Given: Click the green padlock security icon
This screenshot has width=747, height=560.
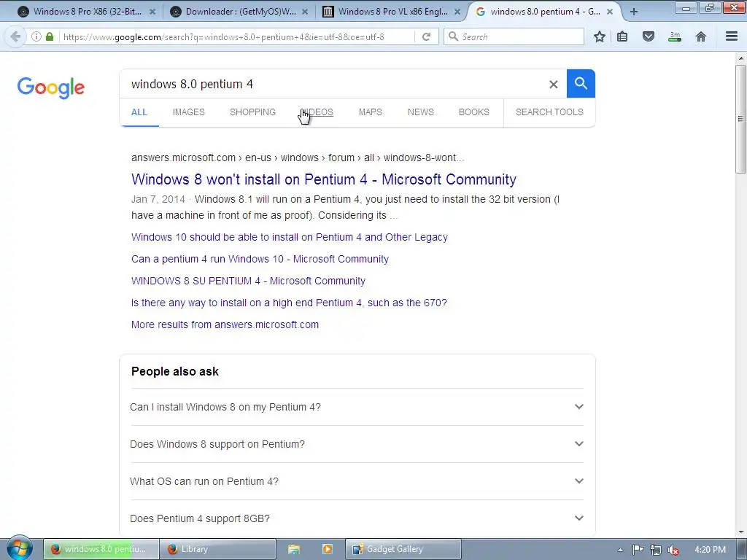Looking at the screenshot, I should click(50, 36).
